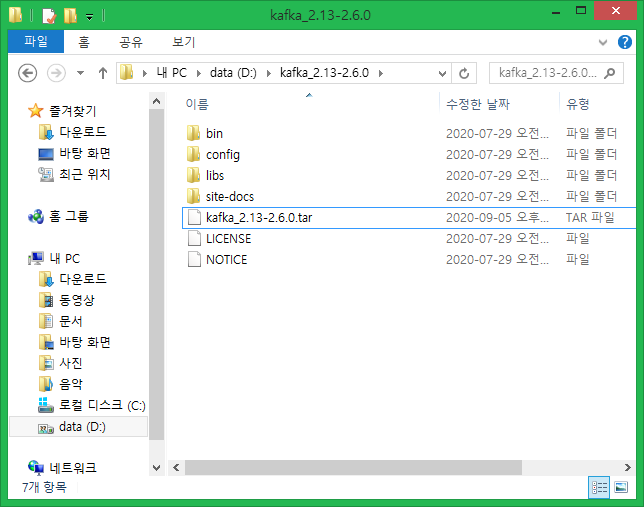Viewport: 644px width, 507px height.
Task: Switch to the 보기 ribbon tab
Action: coord(184,41)
